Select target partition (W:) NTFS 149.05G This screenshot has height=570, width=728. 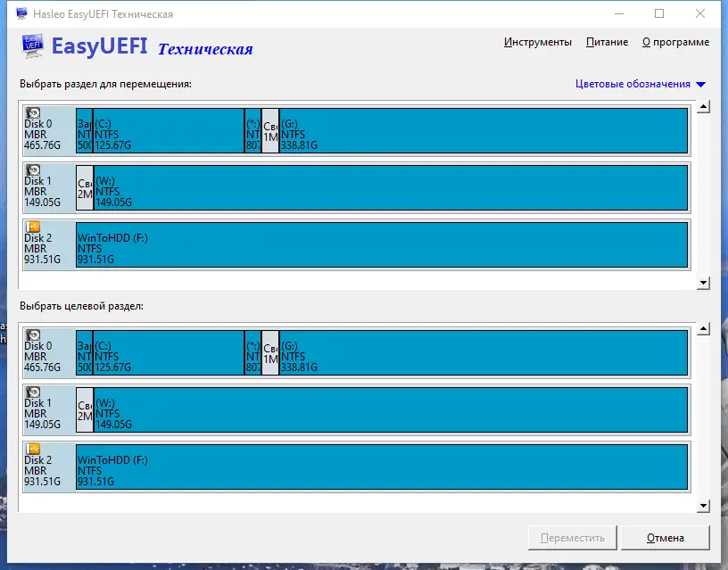[391, 409]
